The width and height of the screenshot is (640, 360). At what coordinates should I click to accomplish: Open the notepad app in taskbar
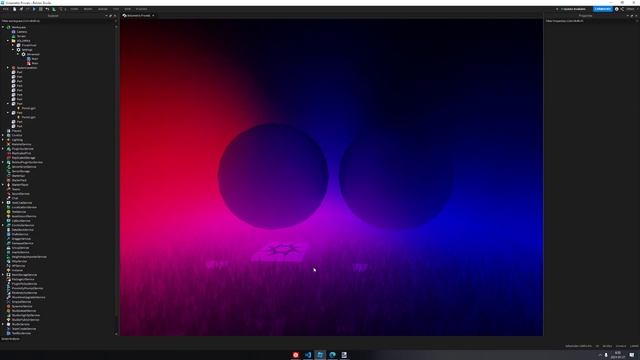pyautogui.click(x=344, y=355)
